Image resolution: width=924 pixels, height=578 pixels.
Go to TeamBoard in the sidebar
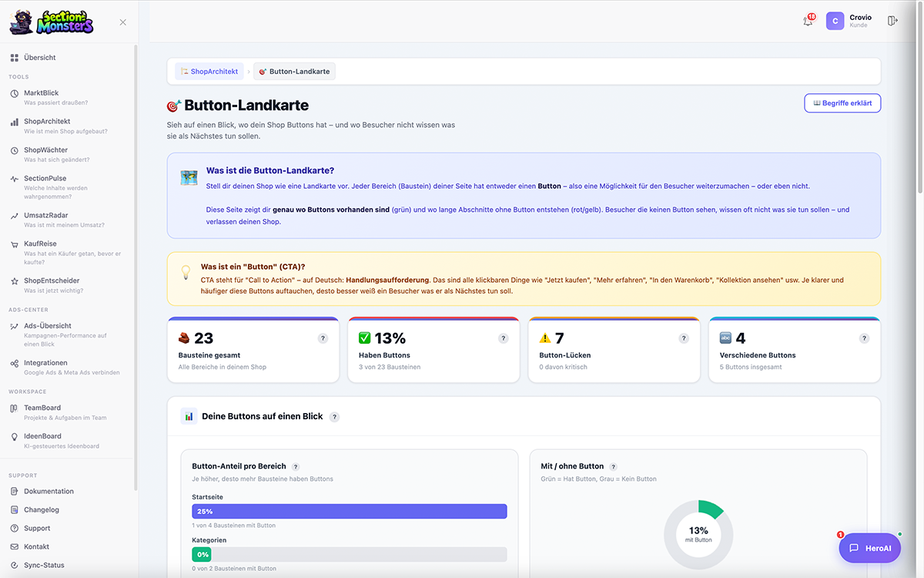coord(68,412)
